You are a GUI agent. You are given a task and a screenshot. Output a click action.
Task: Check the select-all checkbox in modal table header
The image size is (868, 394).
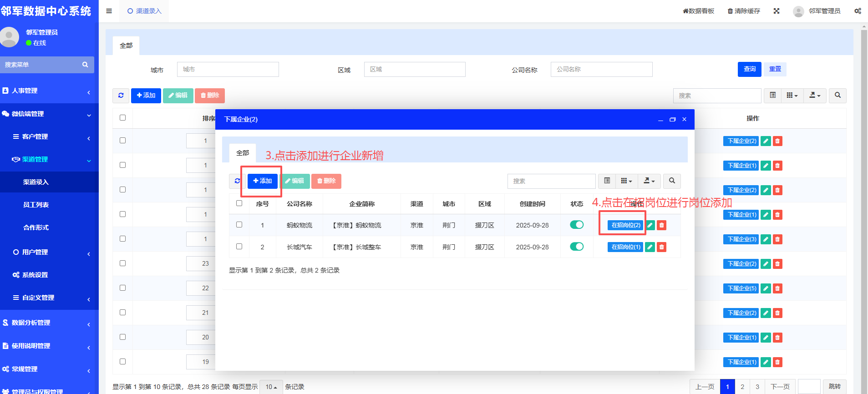[239, 203]
